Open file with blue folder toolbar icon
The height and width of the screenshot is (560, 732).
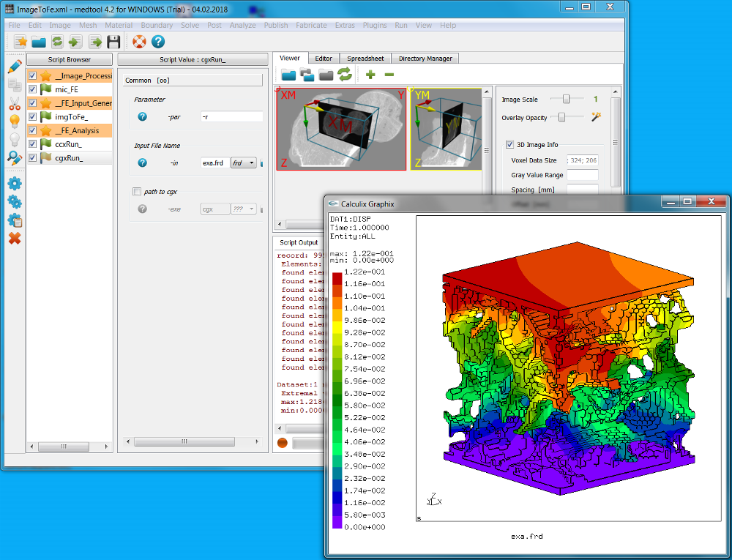pyautogui.click(x=39, y=42)
